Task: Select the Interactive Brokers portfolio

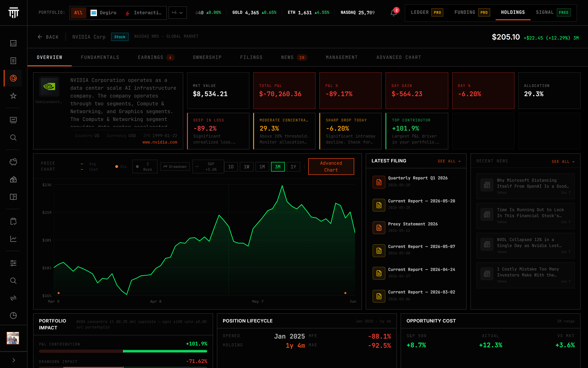Action: [x=144, y=13]
